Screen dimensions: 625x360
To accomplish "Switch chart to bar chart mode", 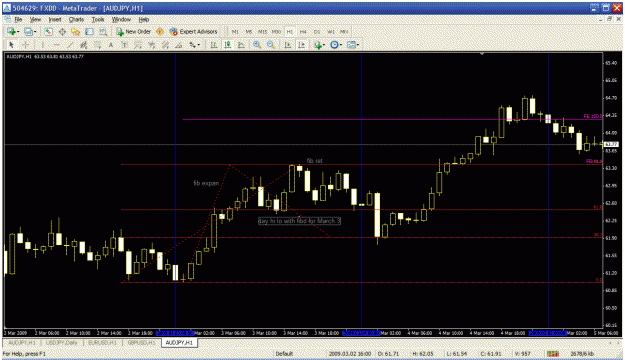I will [x=214, y=45].
